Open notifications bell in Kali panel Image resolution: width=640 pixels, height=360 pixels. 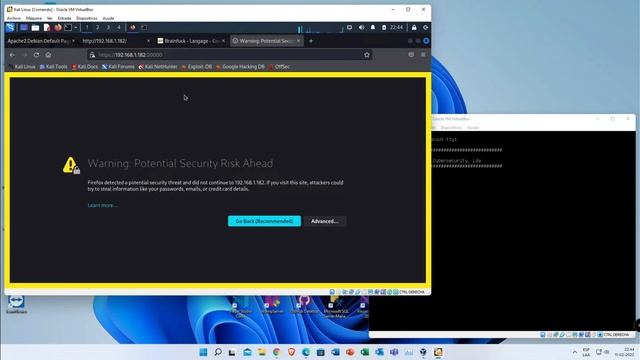point(373,27)
